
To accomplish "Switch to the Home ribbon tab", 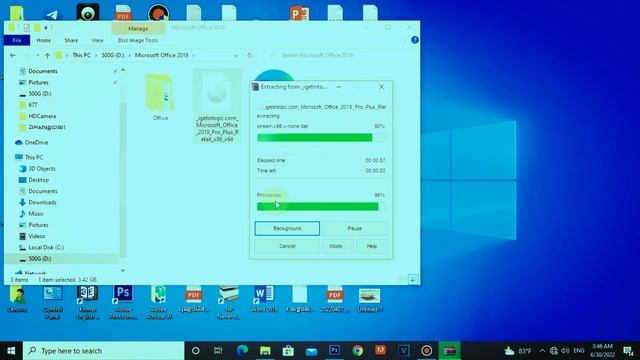I will (44, 40).
